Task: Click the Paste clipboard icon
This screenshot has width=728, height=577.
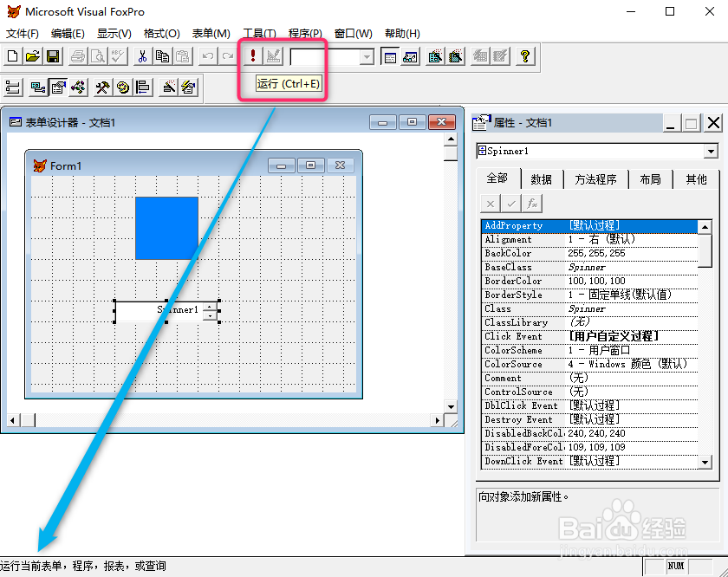Action: [183, 56]
